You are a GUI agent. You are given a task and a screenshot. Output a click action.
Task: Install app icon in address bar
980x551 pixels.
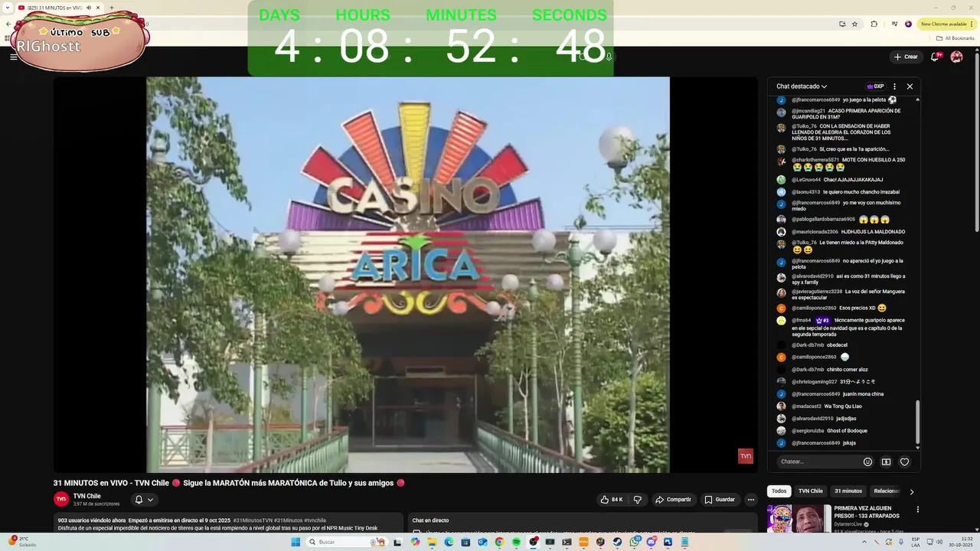click(842, 24)
